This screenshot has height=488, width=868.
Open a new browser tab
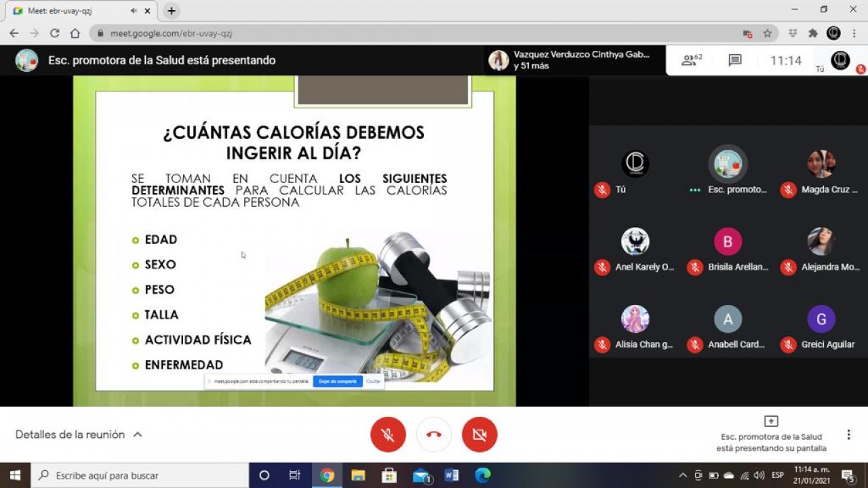pyautogui.click(x=172, y=11)
